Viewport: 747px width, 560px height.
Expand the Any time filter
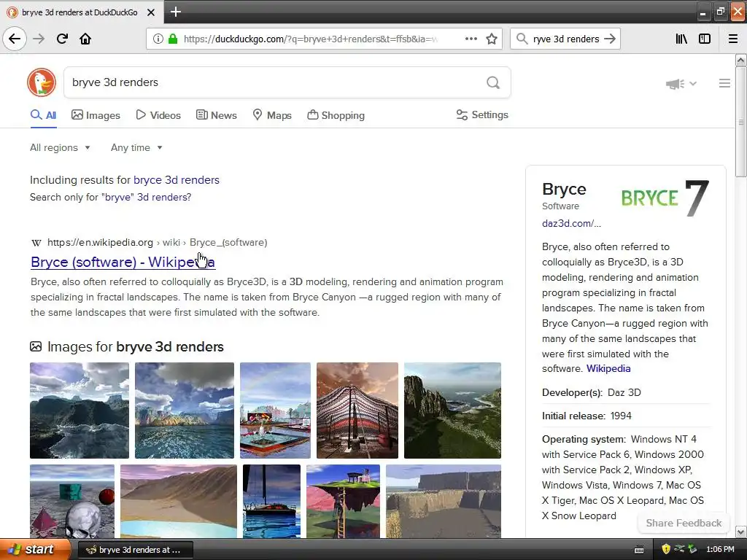click(x=136, y=147)
